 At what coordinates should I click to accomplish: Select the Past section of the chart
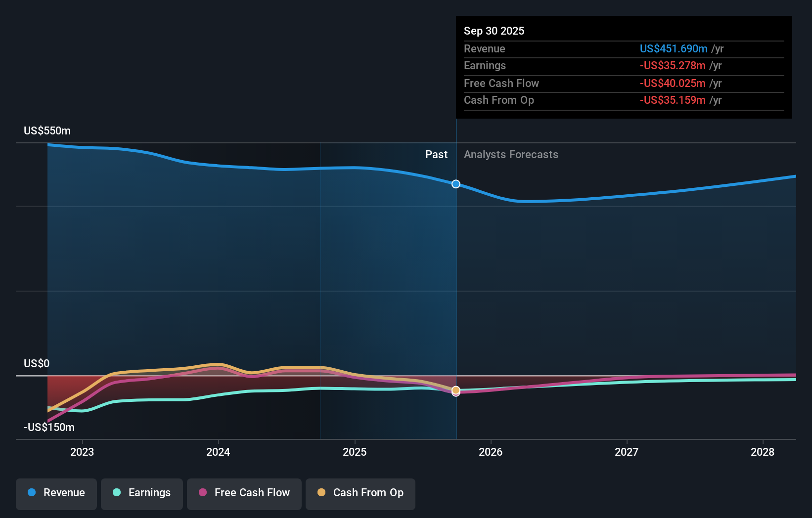(436, 154)
